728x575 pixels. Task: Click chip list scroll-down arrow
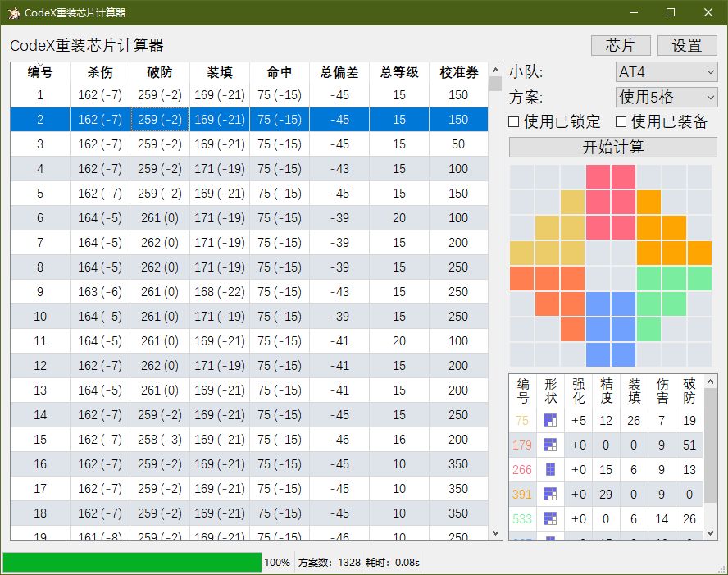710,532
